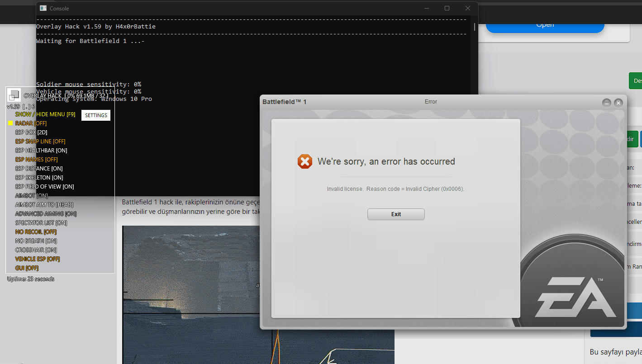Toggle ESP DISTANCE option
642x364 pixels.
click(39, 168)
